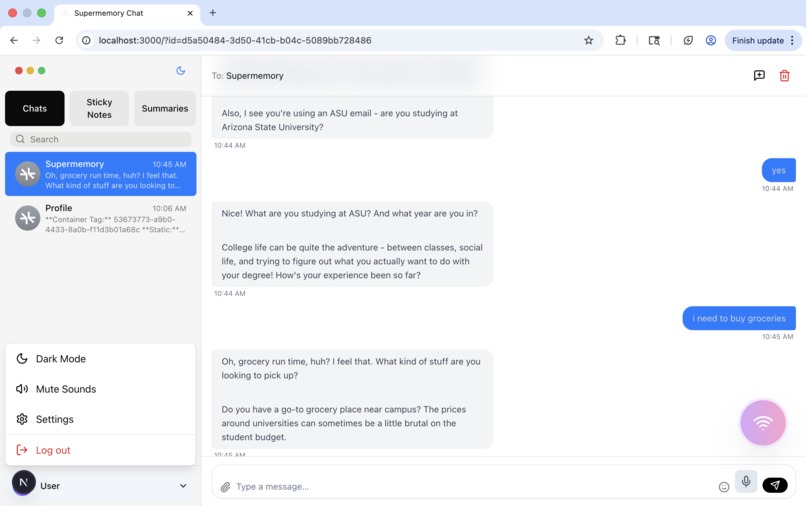This screenshot has height=506, width=806.
Task: Open the browser three-dot menu
Action: tap(792, 40)
